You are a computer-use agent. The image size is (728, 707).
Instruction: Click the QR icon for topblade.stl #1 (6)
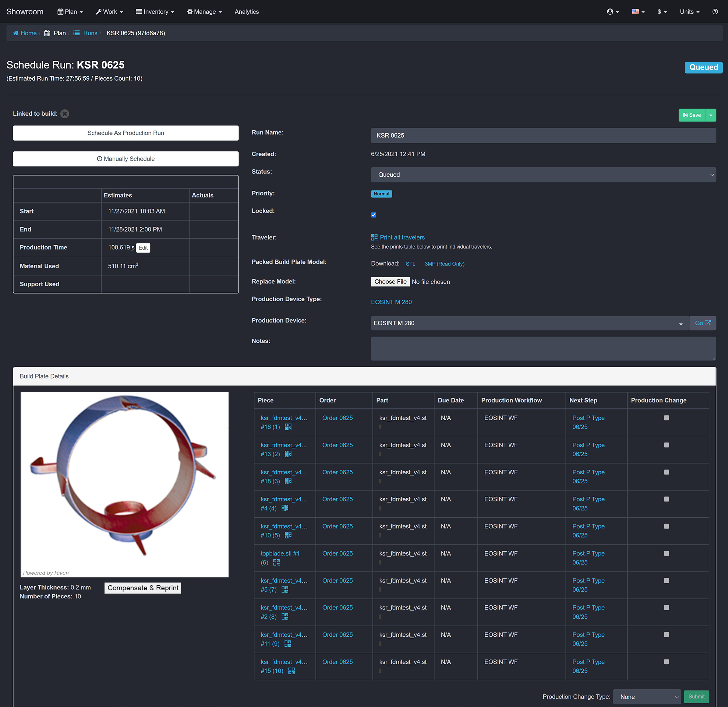coord(276,562)
